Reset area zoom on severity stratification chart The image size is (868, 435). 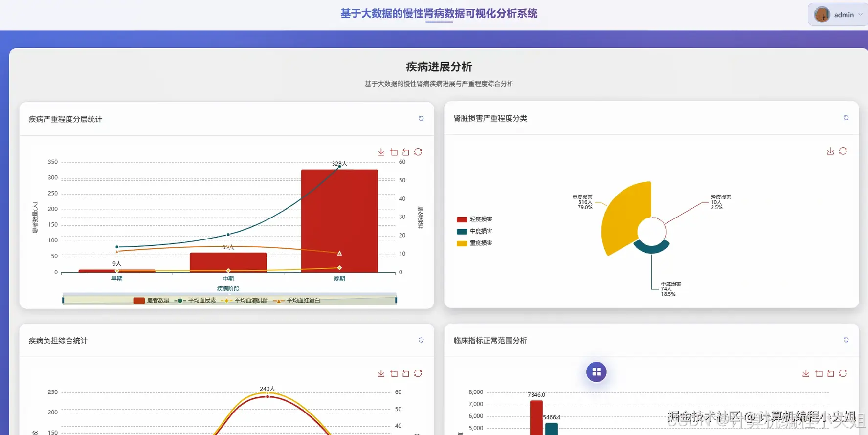(x=406, y=152)
